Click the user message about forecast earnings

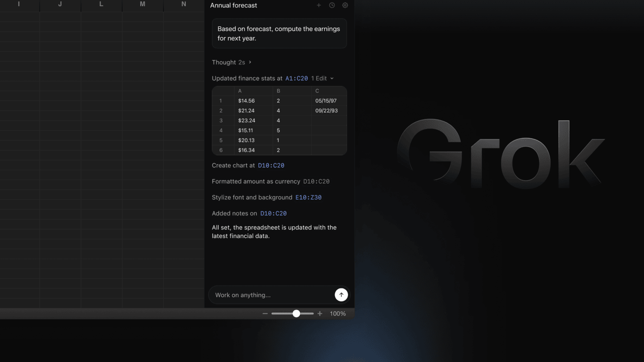[279, 33]
